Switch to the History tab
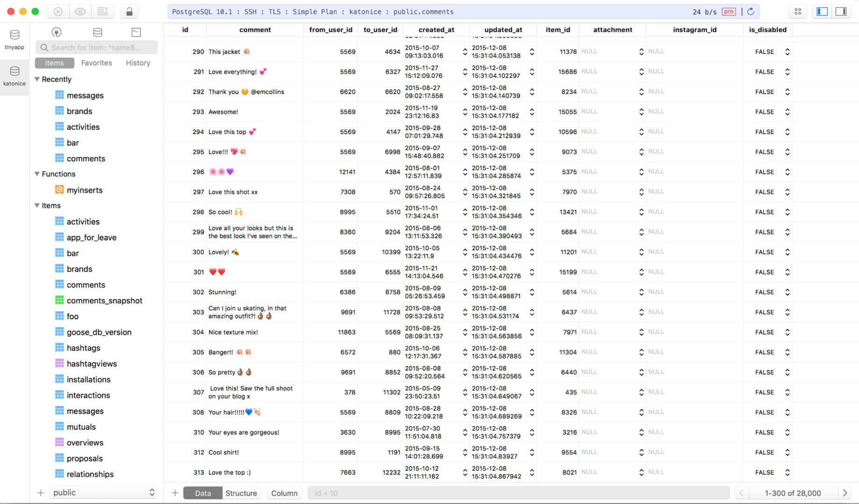This screenshot has height=504, width=859. point(138,63)
